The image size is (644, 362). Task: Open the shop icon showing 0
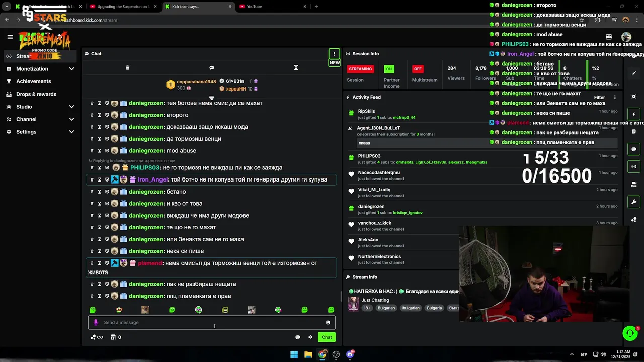[116, 337]
